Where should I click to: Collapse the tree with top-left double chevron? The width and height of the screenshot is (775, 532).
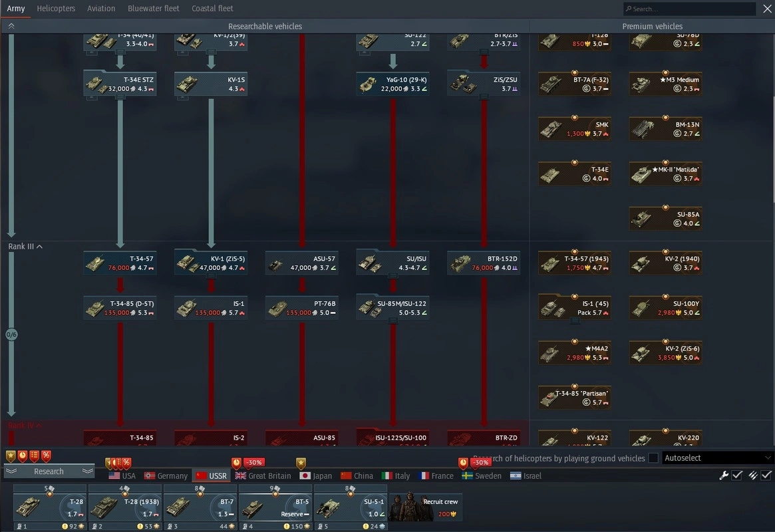11,26
